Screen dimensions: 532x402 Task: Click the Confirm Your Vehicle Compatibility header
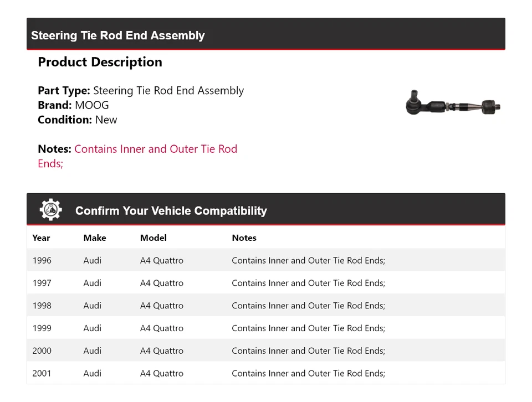[x=171, y=211]
